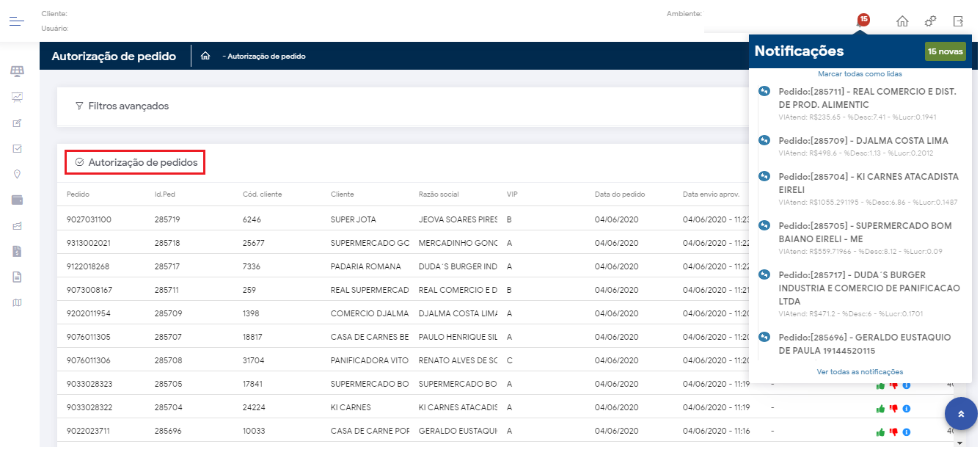Toggle the hamburger sidebar menu
Screen dimensions: 980x455
coord(17,21)
